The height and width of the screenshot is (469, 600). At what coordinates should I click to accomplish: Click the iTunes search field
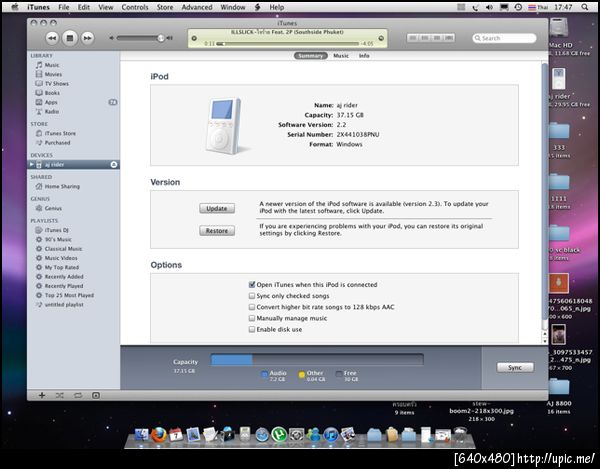tap(504, 38)
